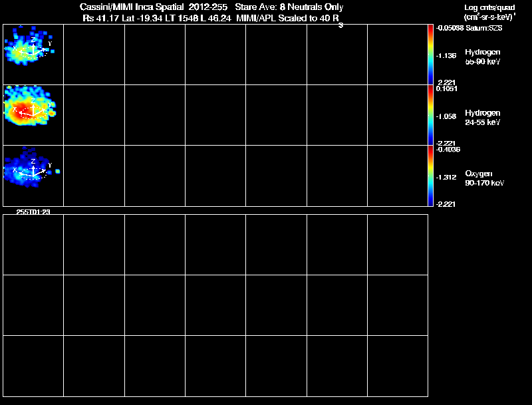532x405 pixels.
Task: Click the 'Hydrogen 55-90 keV' label
Action: (483, 57)
